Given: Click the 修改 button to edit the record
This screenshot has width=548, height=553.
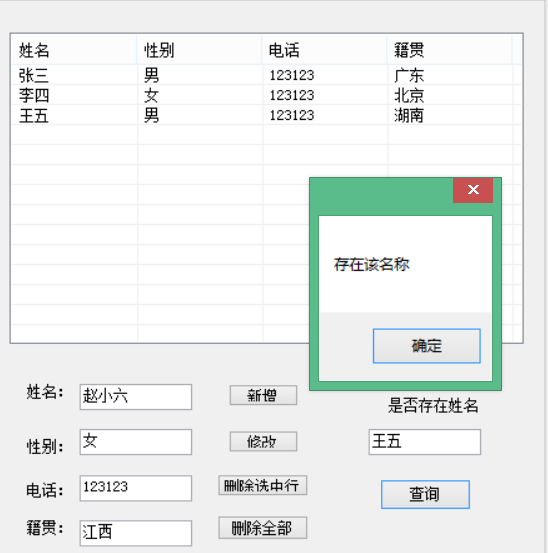Looking at the screenshot, I should [263, 441].
